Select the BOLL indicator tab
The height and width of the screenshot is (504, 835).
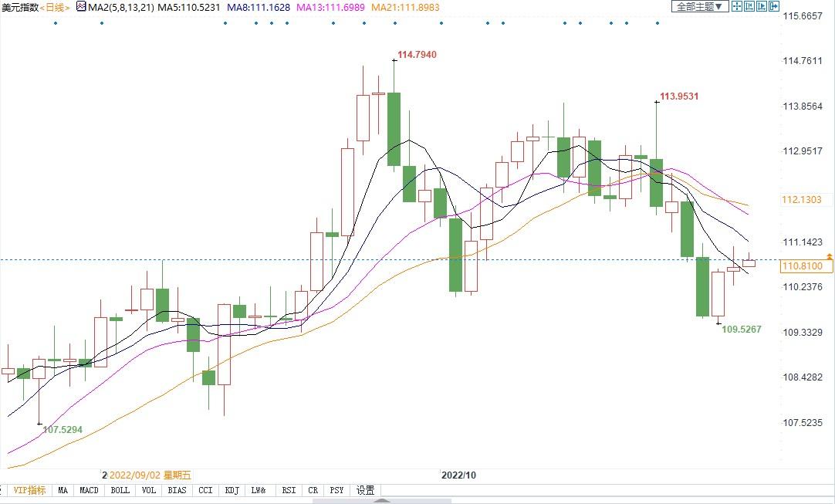tap(120, 490)
